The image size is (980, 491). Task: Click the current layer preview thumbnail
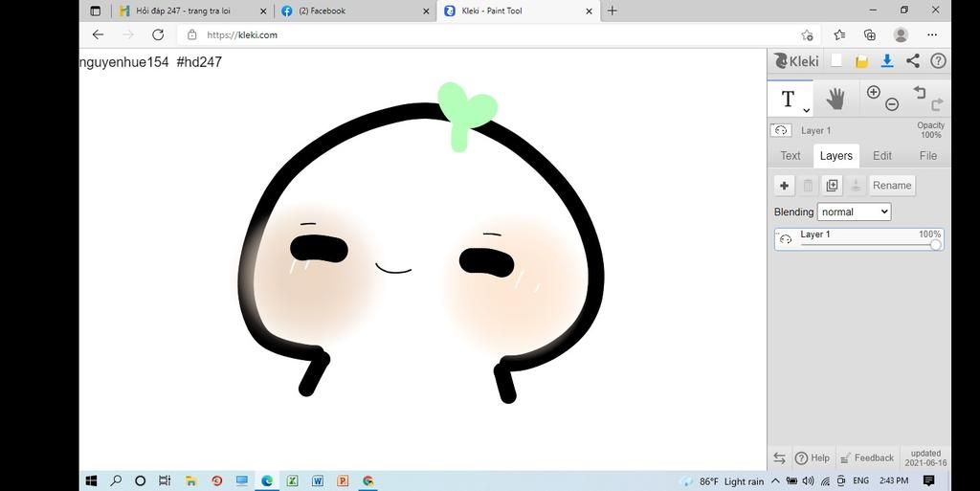coord(781,130)
